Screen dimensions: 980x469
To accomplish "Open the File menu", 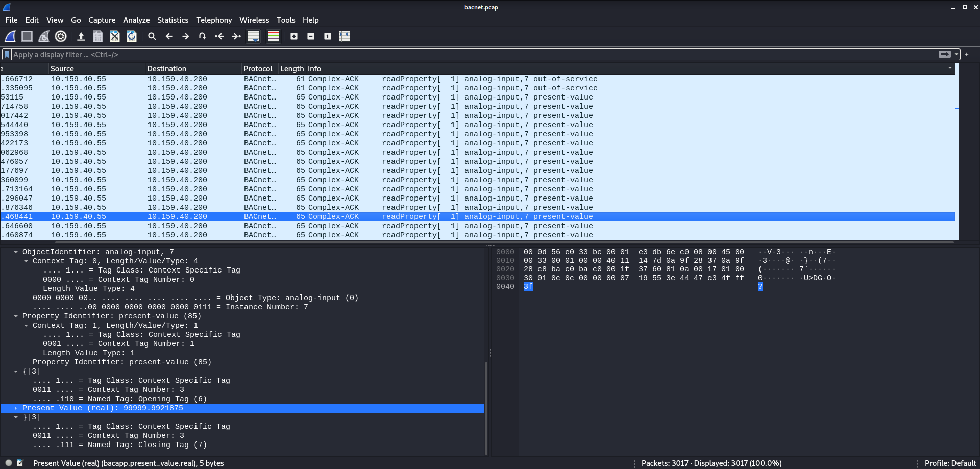I will [11, 20].
